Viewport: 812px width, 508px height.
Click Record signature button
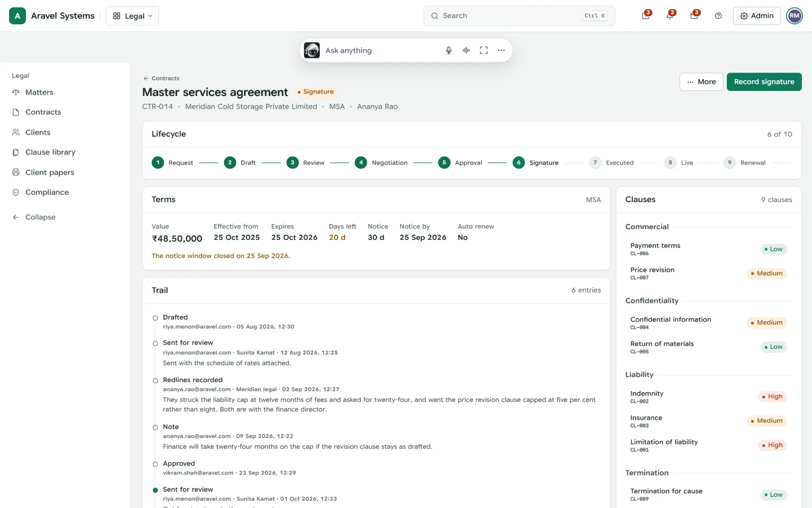point(764,82)
